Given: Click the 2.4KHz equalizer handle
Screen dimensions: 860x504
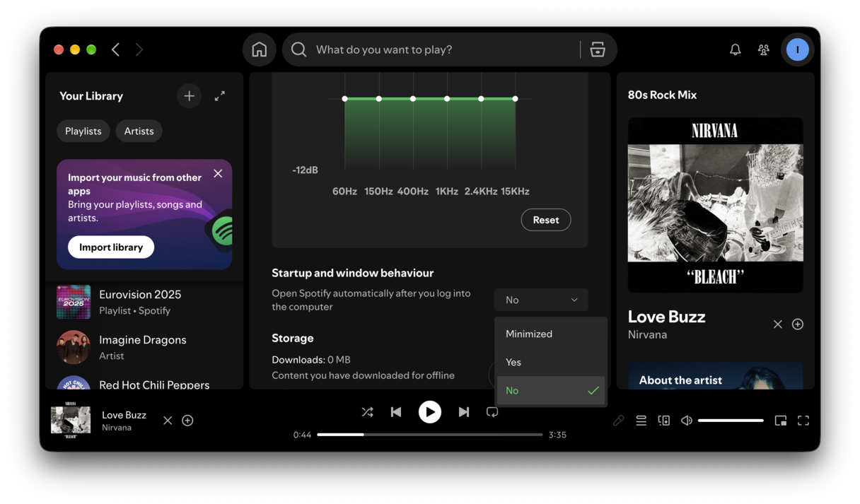Looking at the screenshot, I should tap(481, 99).
